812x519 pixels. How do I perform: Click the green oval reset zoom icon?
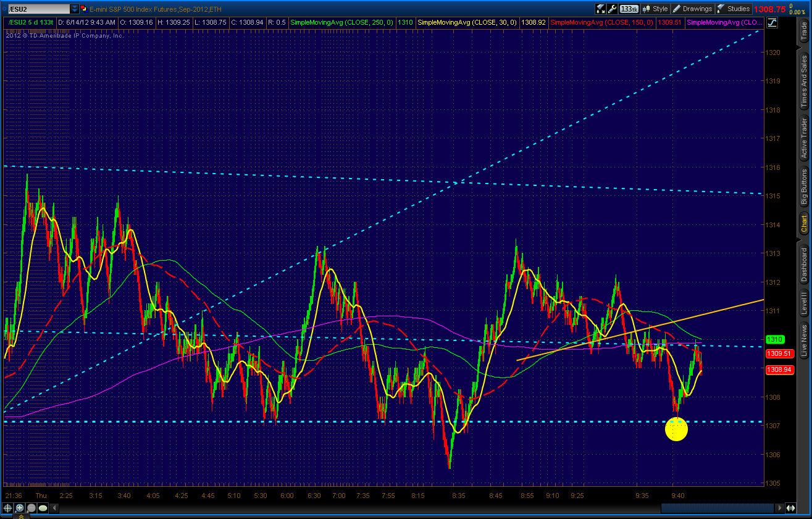tap(43, 508)
